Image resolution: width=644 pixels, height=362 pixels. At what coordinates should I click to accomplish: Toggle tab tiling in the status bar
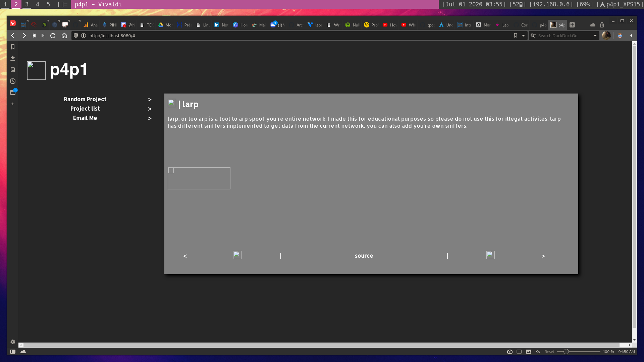pos(519,352)
